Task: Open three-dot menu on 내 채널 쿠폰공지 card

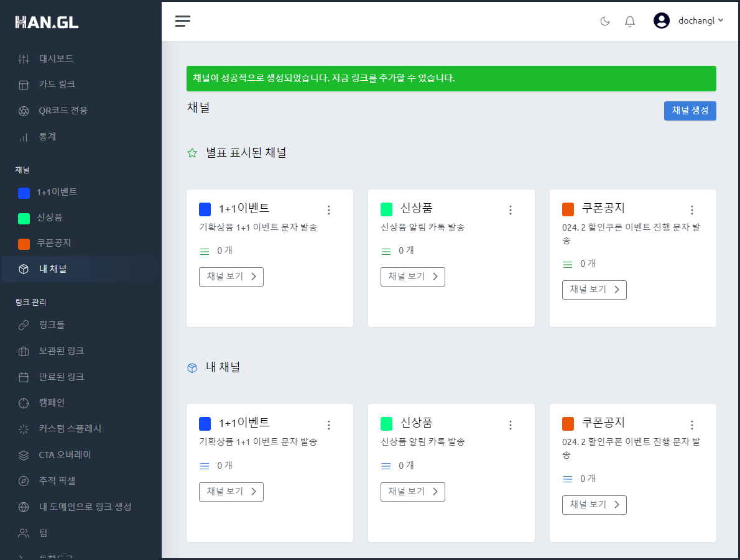Action: click(x=692, y=425)
